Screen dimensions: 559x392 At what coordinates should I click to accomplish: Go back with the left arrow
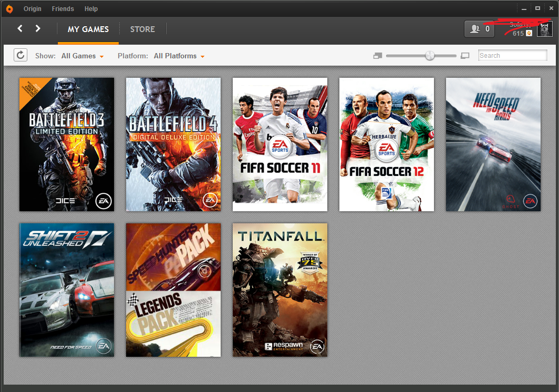[20, 28]
